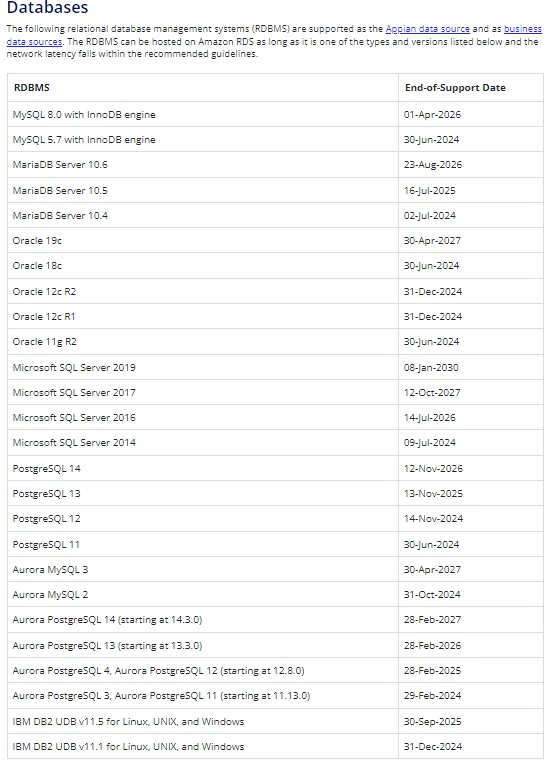
Task: Click the MariaDB Server 10.6 row
Action: pos(275,165)
